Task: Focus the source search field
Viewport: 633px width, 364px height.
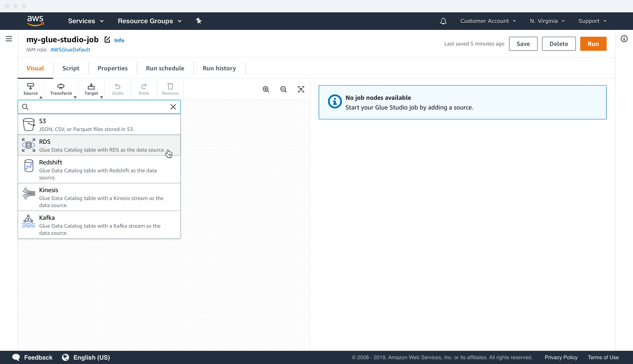Action: tap(99, 107)
